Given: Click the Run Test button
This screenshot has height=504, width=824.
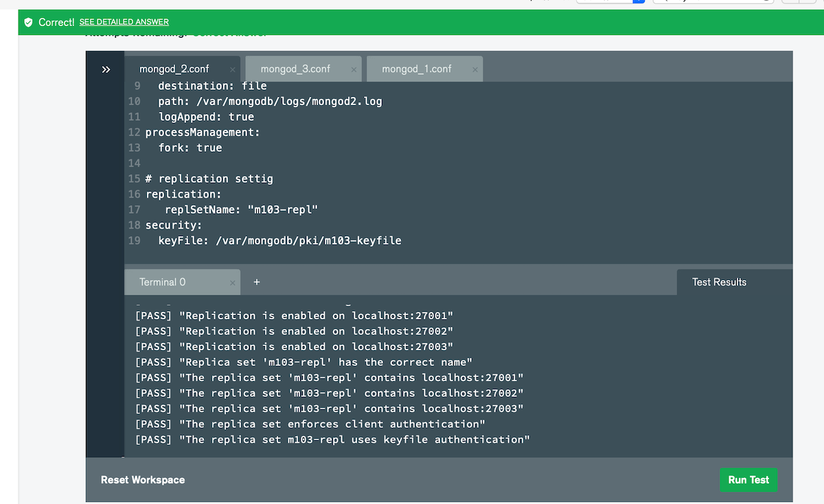Looking at the screenshot, I should point(748,480).
